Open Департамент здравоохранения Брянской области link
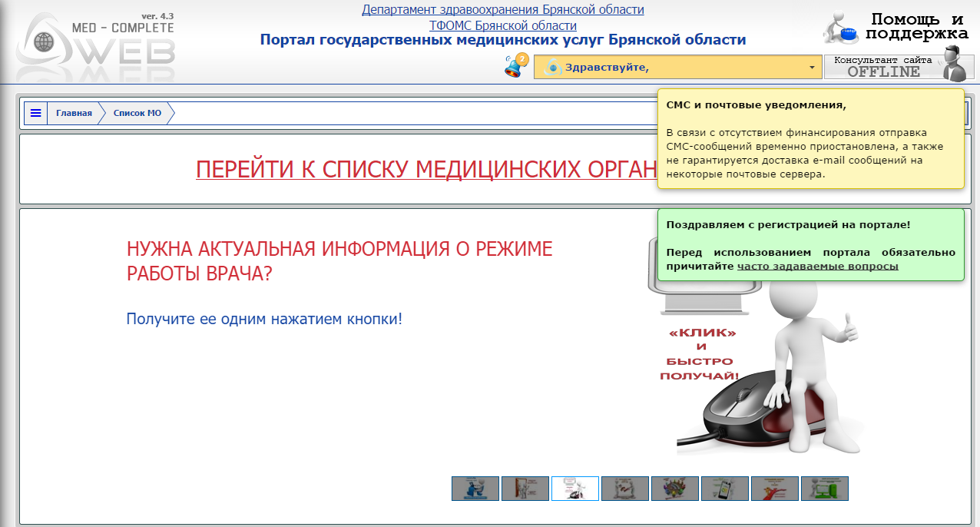Image resolution: width=980 pixels, height=527 pixels. 503,10
